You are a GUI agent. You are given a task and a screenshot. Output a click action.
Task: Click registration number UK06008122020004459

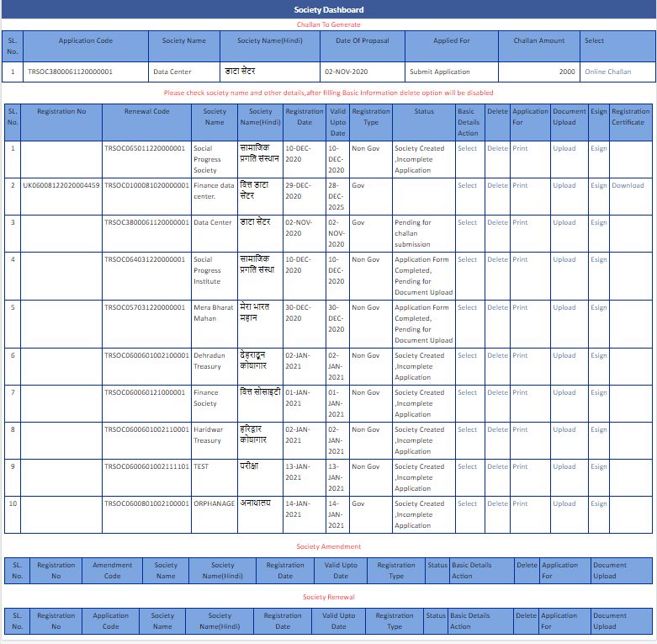(61, 185)
